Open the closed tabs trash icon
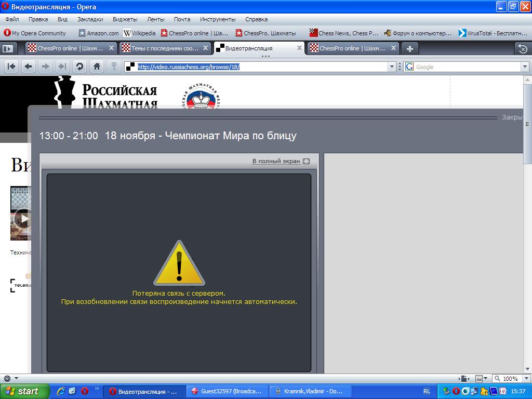 coord(523,49)
